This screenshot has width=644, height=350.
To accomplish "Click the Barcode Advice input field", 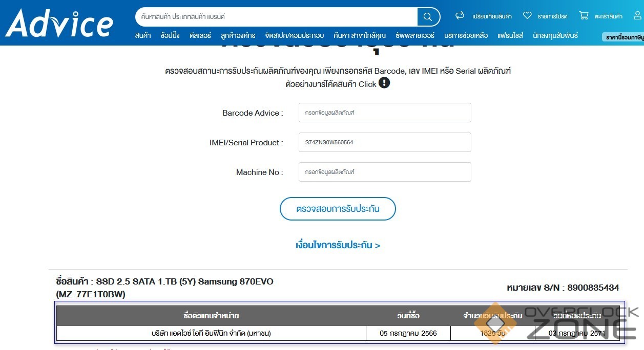I will pyautogui.click(x=385, y=113).
